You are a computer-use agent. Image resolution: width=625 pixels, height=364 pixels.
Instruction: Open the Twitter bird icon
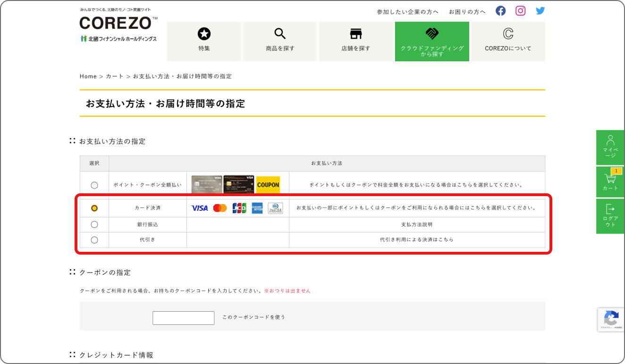(541, 11)
